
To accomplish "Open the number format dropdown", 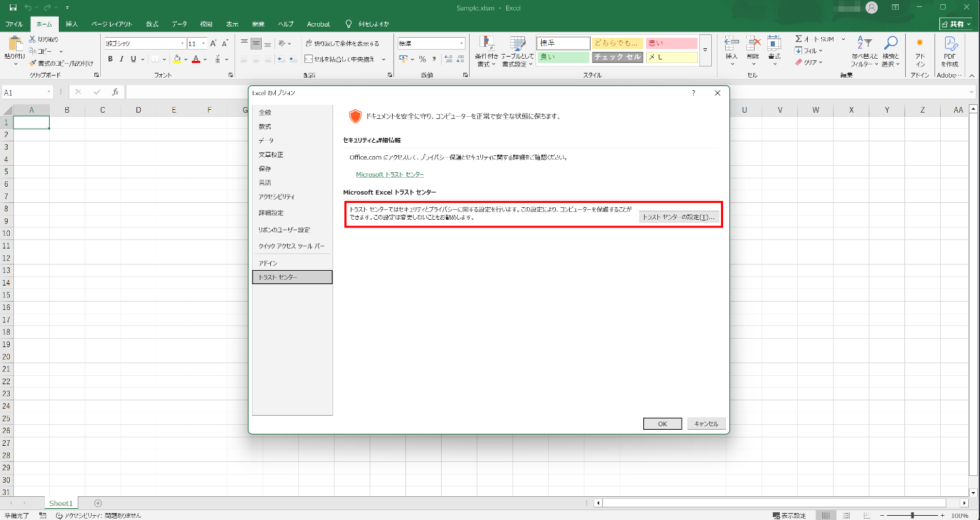I will [461, 43].
